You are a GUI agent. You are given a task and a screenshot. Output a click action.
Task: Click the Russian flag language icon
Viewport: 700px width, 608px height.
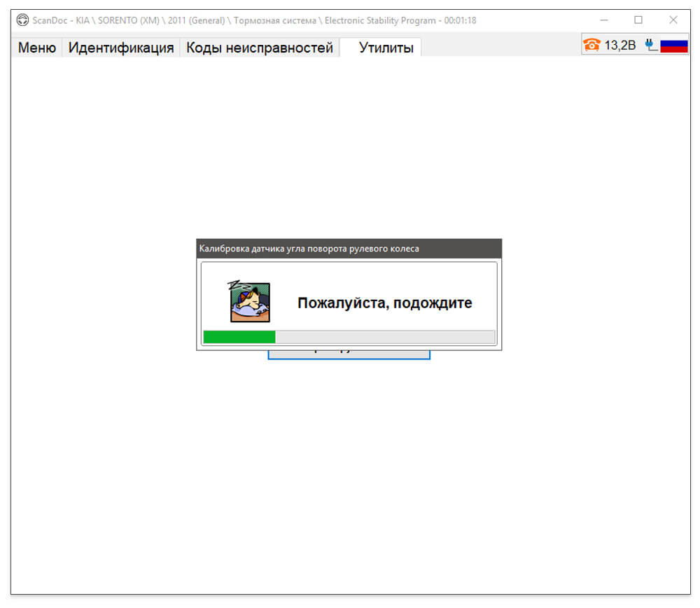[673, 46]
